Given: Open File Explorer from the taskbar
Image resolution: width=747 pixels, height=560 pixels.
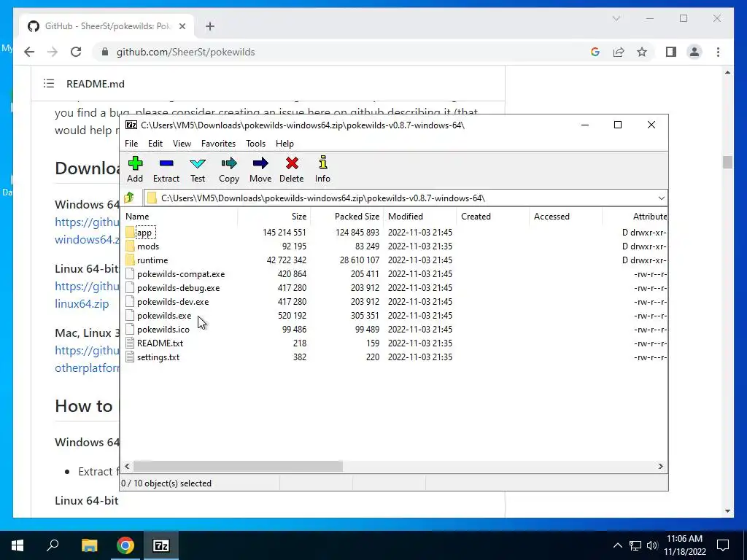Looking at the screenshot, I should 89,545.
